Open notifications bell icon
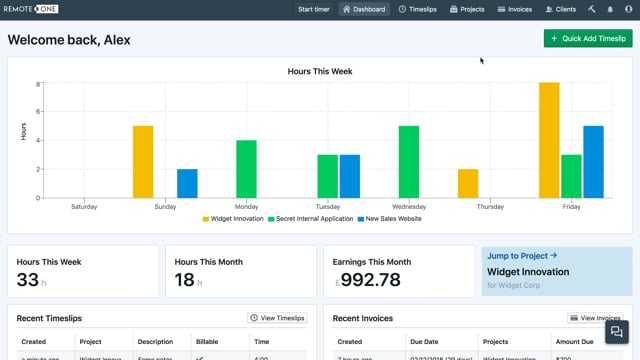The width and height of the screenshot is (640, 360). click(x=610, y=9)
